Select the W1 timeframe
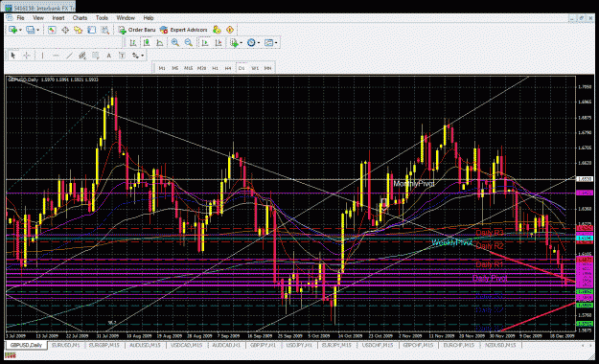Viewport: 599px width, 364px height. (x=255, y=68)
